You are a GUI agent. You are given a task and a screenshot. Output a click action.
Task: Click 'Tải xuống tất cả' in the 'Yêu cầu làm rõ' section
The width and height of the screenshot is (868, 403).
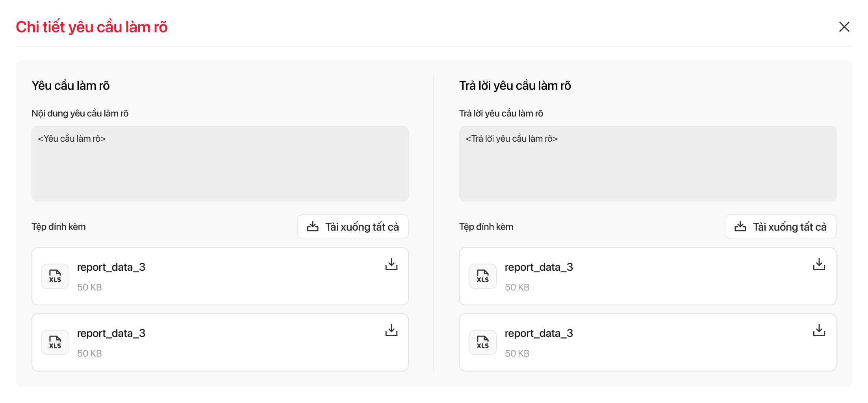click(353, 227)
